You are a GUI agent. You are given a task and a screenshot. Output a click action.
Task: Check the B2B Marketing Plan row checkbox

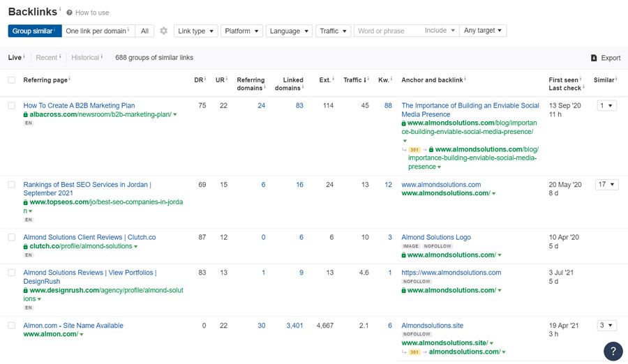12,106
